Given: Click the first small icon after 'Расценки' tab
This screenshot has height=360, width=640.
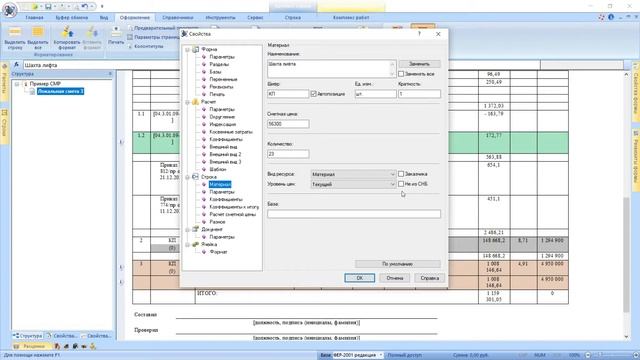Looking at the screenshot, I should point(57,346).
